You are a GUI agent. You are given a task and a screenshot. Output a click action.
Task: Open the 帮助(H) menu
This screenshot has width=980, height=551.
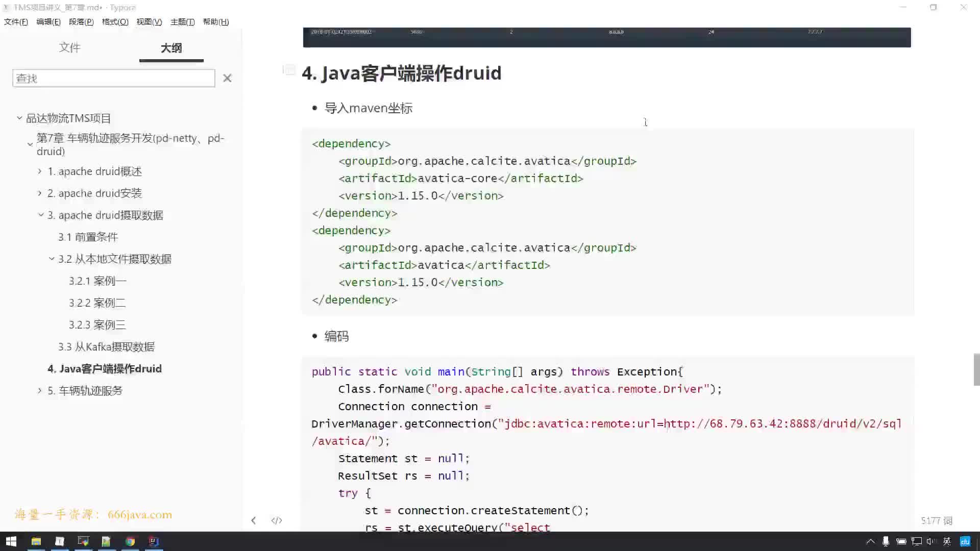pos(215,22)
